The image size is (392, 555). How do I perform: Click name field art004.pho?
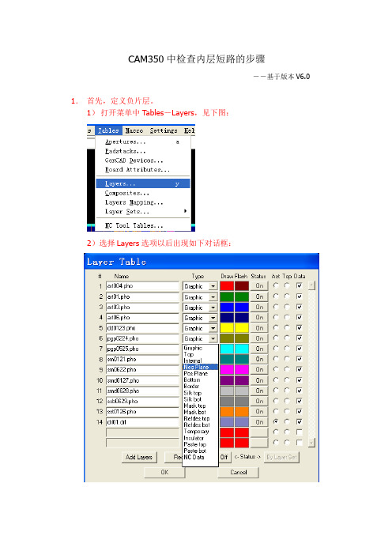[x=142, y=286]
